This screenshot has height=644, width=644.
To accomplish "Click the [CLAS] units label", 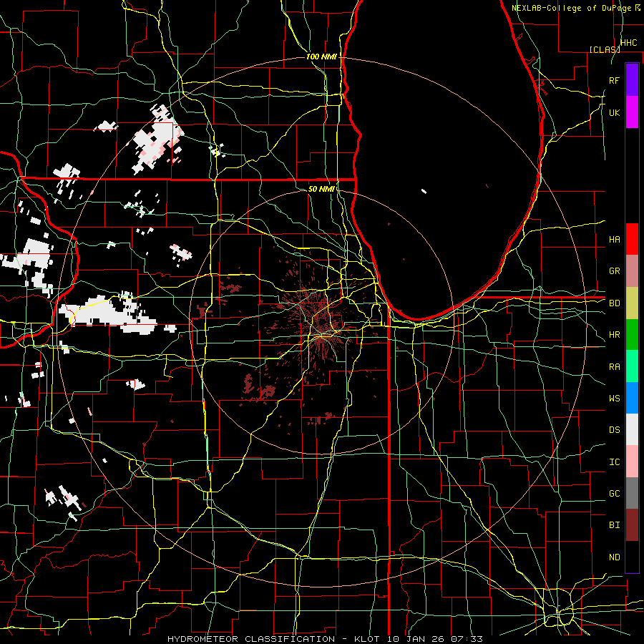I will click(x=605, y=49).
